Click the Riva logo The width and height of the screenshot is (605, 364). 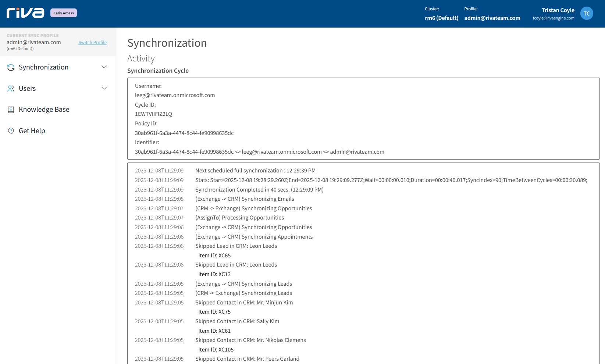point(25,13)
